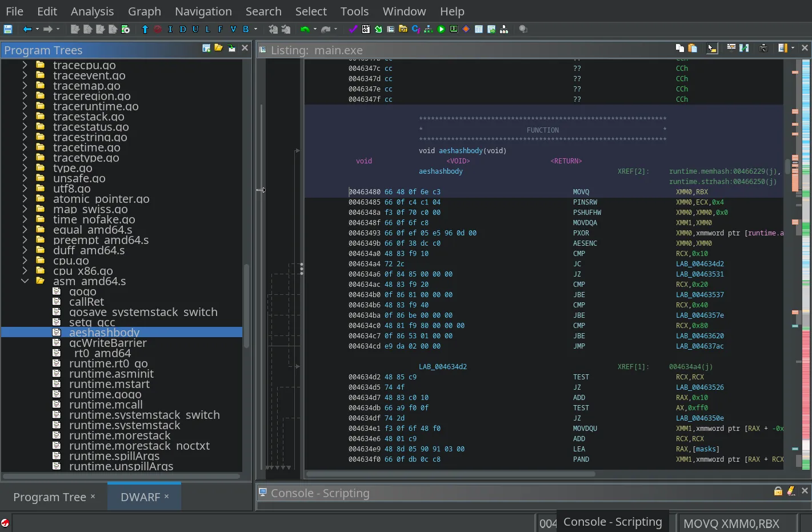The width and height of the screenshot is (812, 532).
Task: Edit listing fields icon
Action: click(731, 48)
